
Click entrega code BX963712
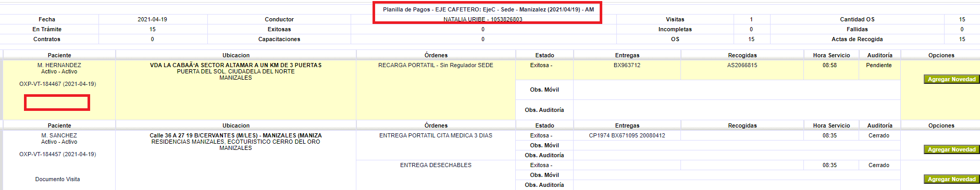coord(627,65)
